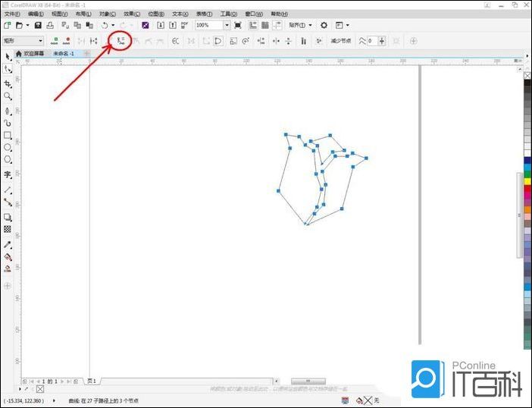This screenshot has width=532, height=408.
Task: Open the application launcher dropdown arrow
Action: [347, 25]
